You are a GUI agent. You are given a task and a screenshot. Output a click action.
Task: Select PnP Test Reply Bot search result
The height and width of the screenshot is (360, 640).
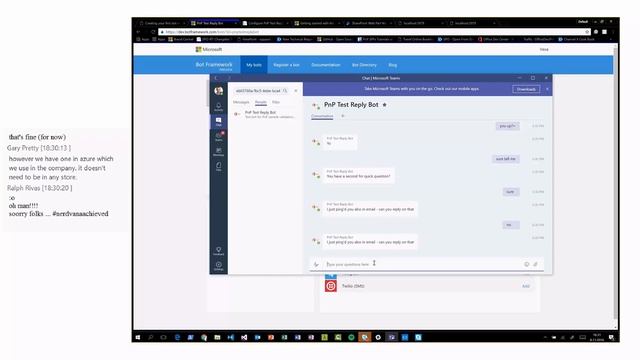(264, 114)
